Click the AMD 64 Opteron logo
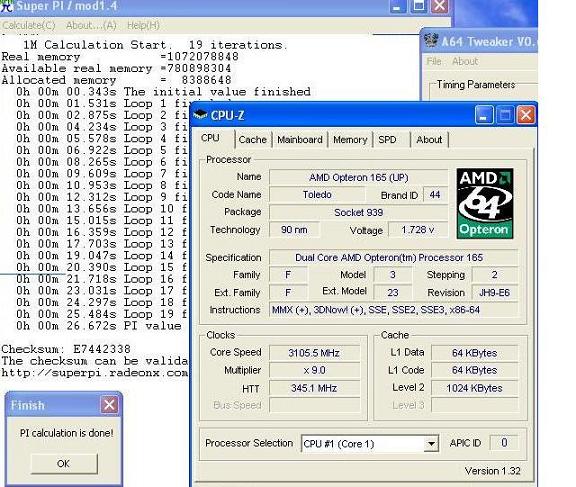This screenshot has height=487, width=576. (485, 203)
